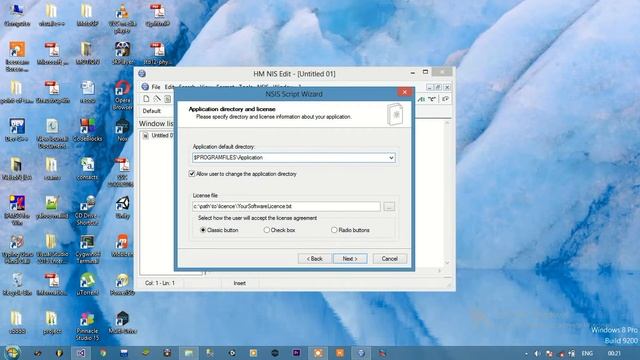Open Chrome from the taskbar
Viewport: 640px width, 360px height.
click(x=103, y=353)
